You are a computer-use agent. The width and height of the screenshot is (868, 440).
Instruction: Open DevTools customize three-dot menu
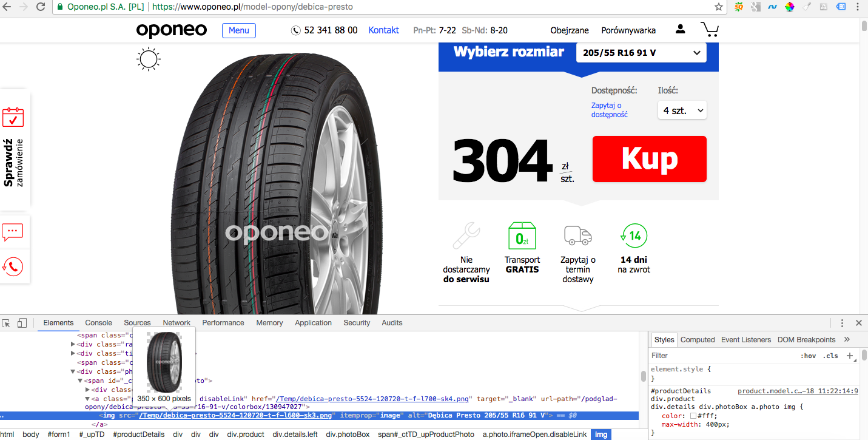[x=842, y=323]
